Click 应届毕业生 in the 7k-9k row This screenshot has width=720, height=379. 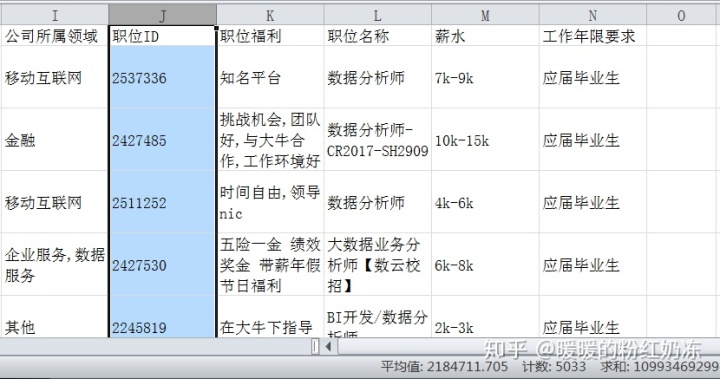(593, 77)
